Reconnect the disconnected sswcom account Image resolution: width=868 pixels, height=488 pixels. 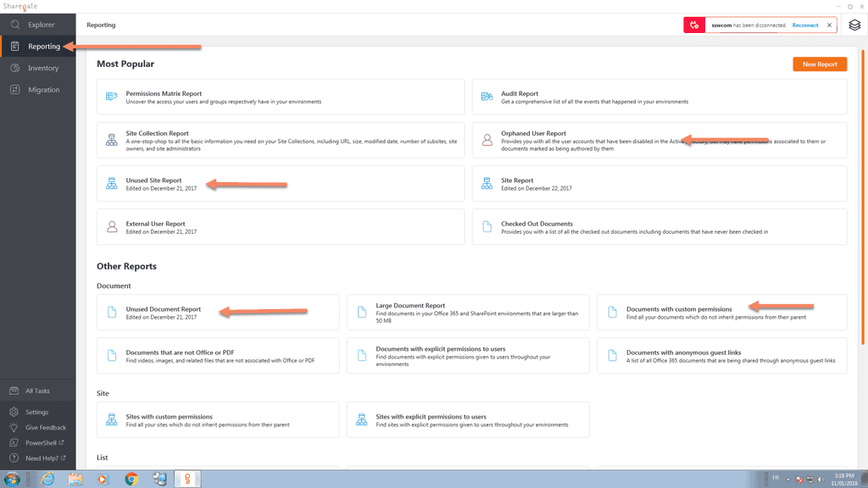[804, 25]
